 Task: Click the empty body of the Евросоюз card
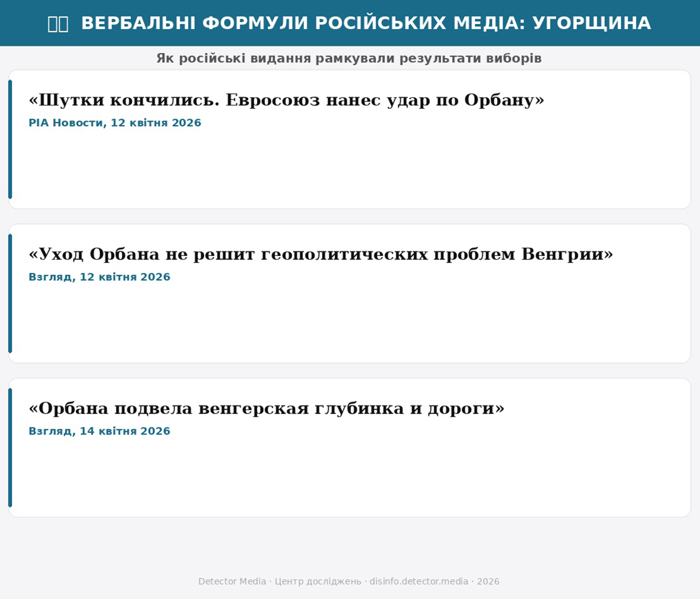pyautogui.click(x=350, y=169)
